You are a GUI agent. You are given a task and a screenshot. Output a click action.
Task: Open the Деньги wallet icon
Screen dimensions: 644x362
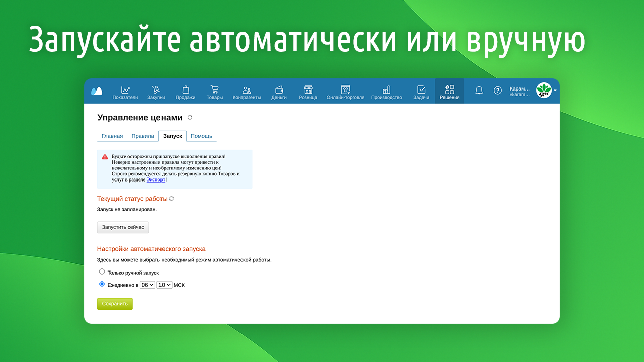point(279,90)
